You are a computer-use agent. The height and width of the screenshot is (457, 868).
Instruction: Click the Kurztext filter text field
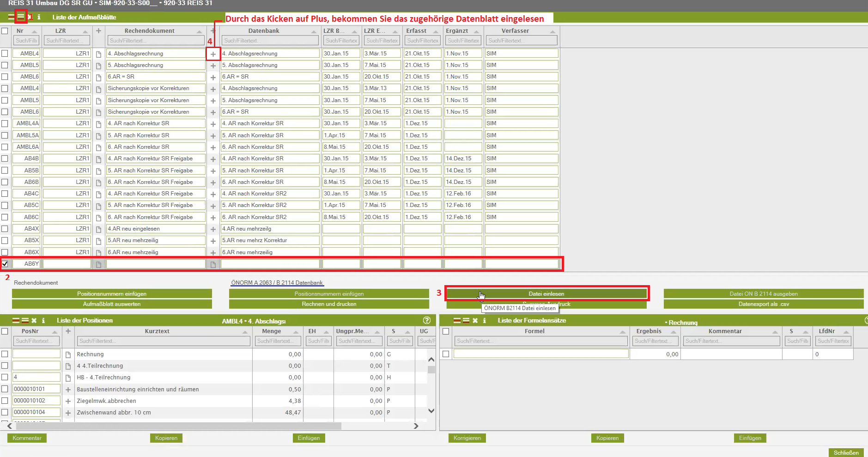[x=164, y=341]
